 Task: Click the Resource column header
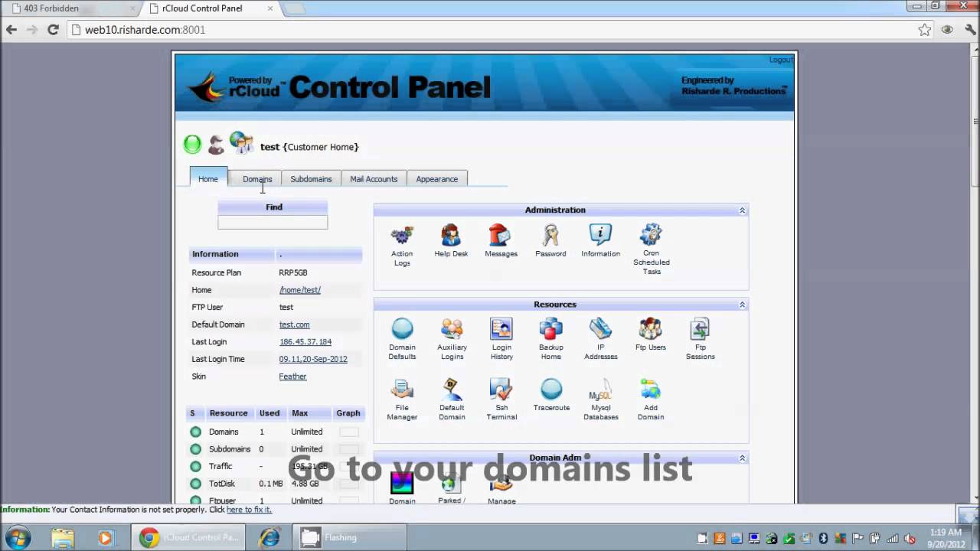228,413
